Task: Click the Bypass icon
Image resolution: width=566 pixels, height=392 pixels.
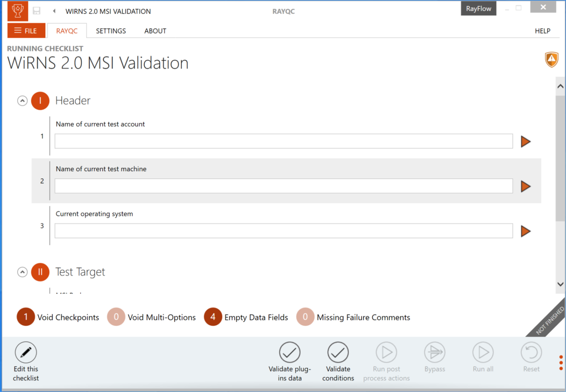Action: point(434,352)
